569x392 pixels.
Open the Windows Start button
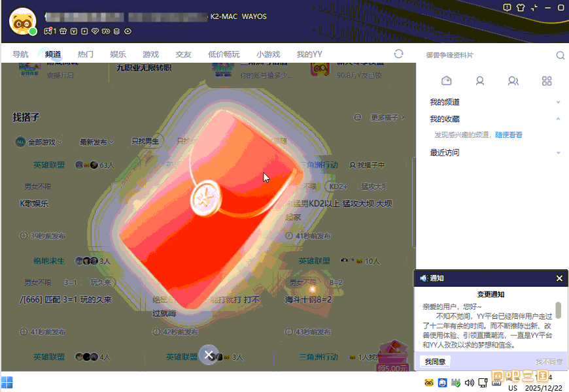(x=7, y=382)
